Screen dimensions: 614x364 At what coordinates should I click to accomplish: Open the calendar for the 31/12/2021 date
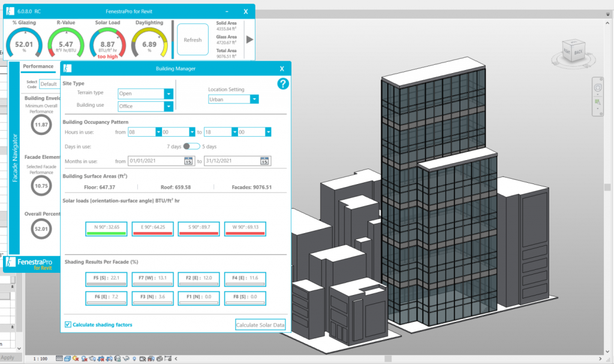click(x=264, y=161)
